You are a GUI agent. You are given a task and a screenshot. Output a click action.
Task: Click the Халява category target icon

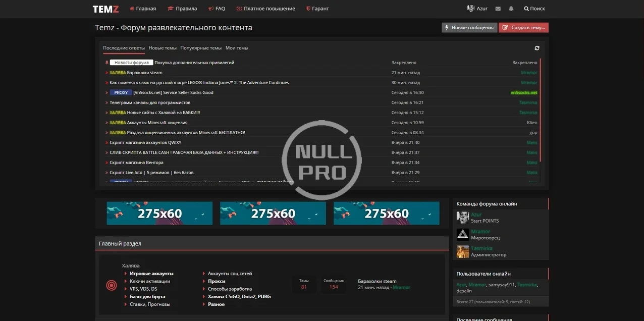(112, 286)
